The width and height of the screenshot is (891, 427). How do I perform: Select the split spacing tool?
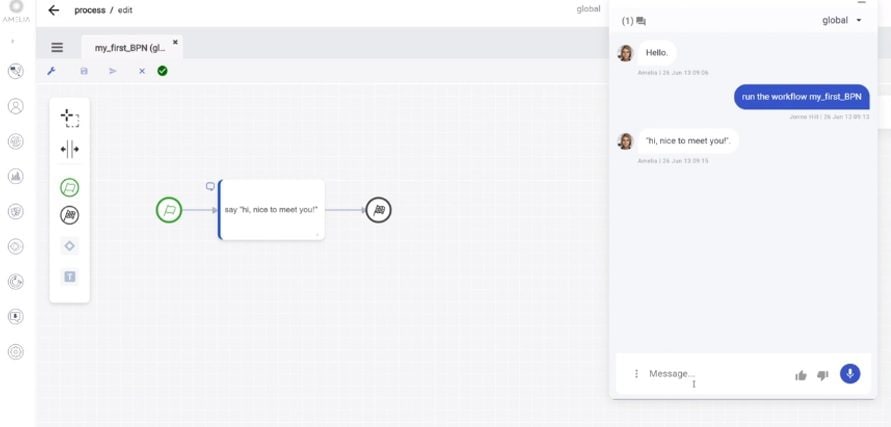click(70, 150)
